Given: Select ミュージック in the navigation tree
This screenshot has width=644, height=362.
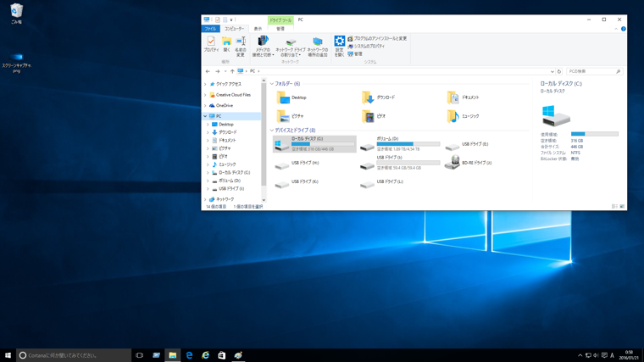Looking at the screenshot, I should tap(224, 164).
